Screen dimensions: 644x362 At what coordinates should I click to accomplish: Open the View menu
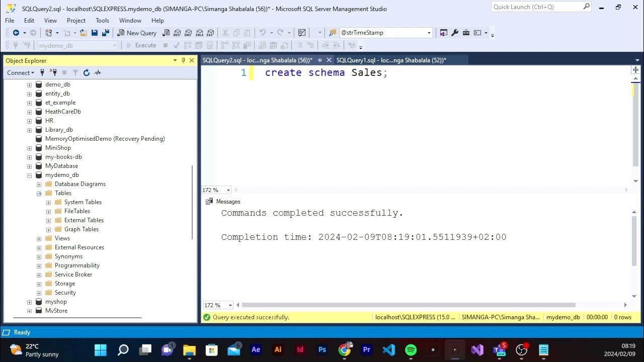pos(50,21)
